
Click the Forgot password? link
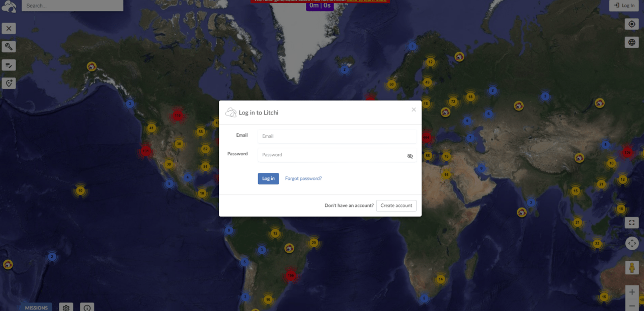coord(303,178)
